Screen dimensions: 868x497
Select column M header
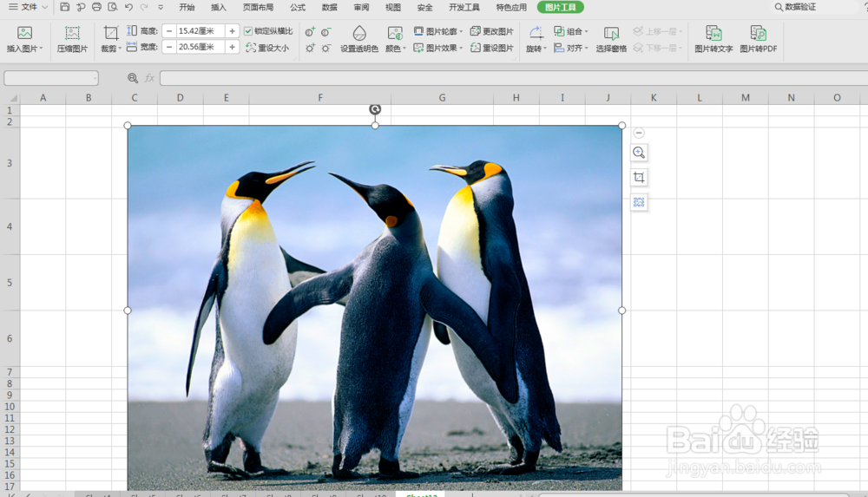click(746, 98)
